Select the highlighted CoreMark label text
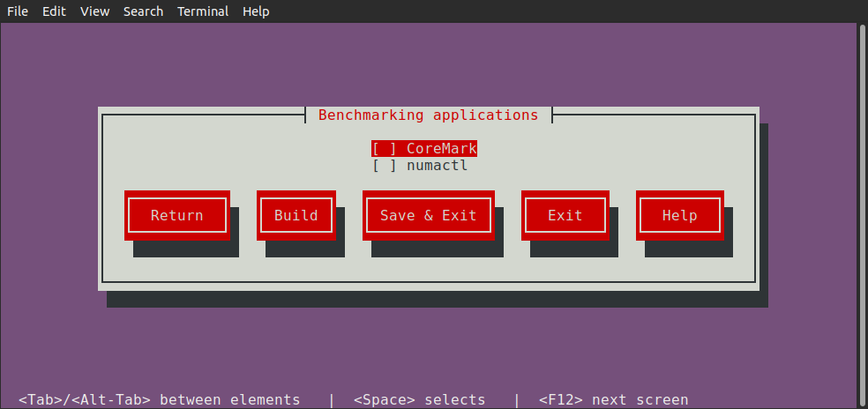Viewport: 868px width, 409px height. pyautogui.click(x=441, y=149)
